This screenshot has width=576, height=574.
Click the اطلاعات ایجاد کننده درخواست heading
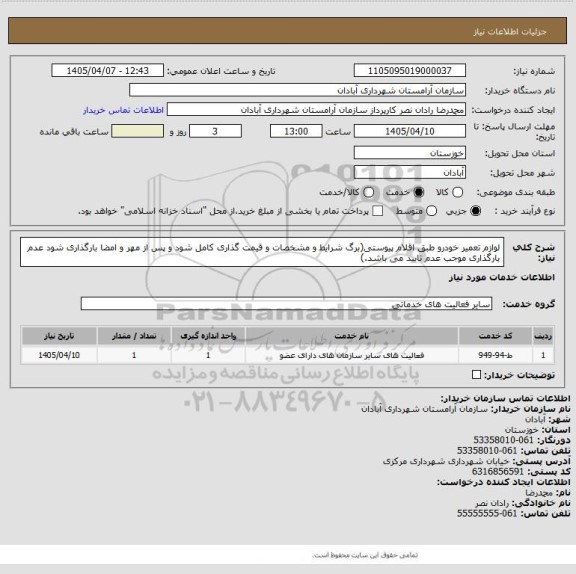[503, 482]
